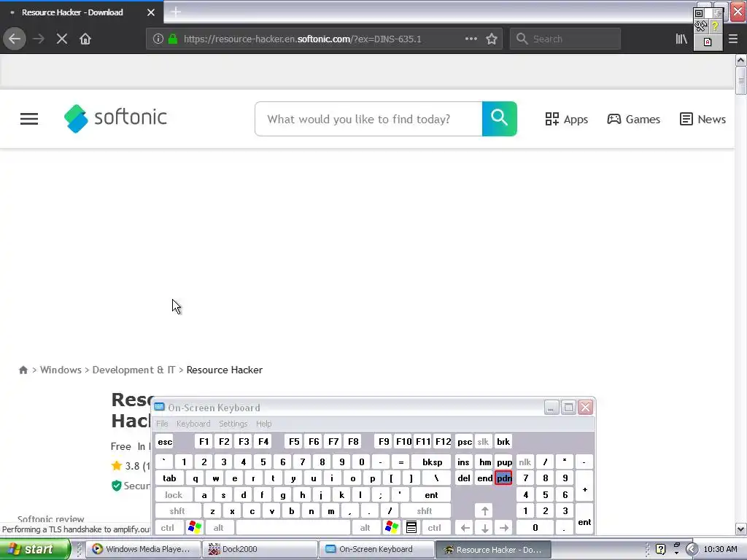
Task: Open the On-Screen Keyboard Help menu
Action: point(263,424)
